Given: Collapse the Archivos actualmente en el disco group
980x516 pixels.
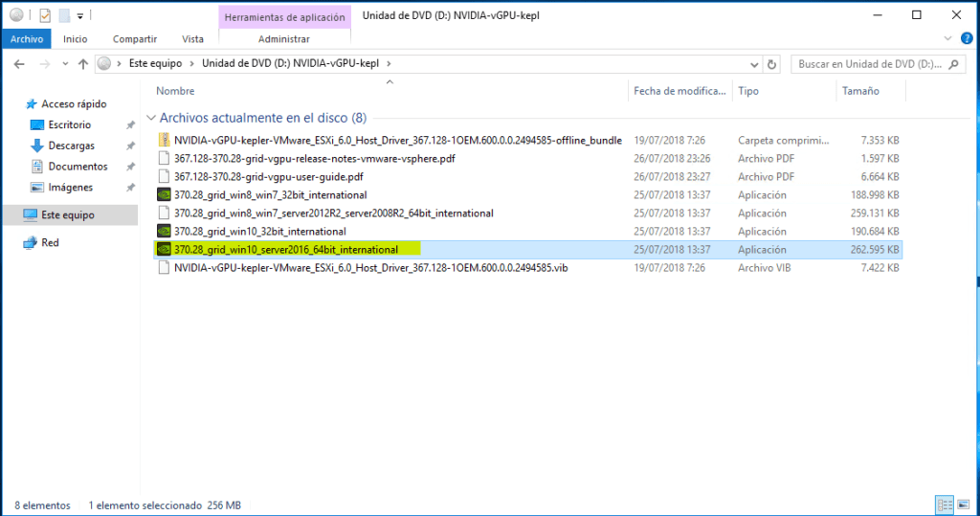Looking at the screenshot, I should tap(150, 118).
